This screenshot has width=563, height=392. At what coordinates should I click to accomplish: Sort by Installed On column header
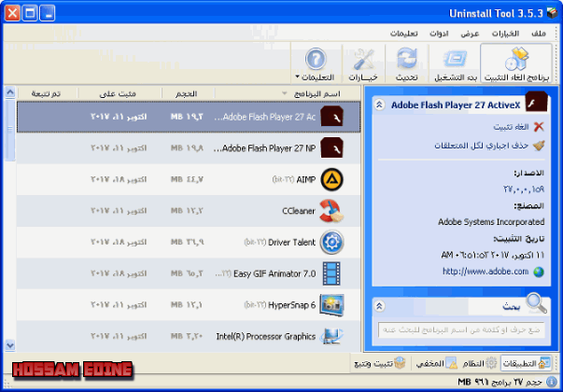pyautogui.click(x=120, y=93)
